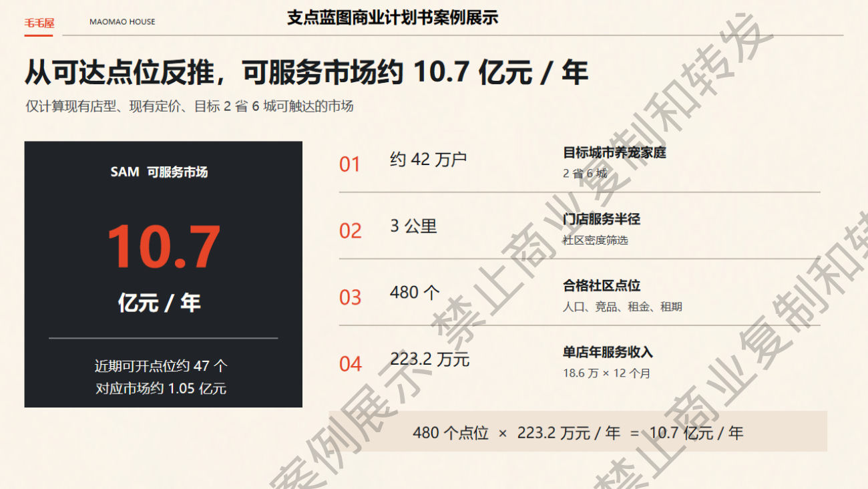
Task: Click the result 10.7 亿元 / 年 in formula bar
Action: (x=696, y=433)
